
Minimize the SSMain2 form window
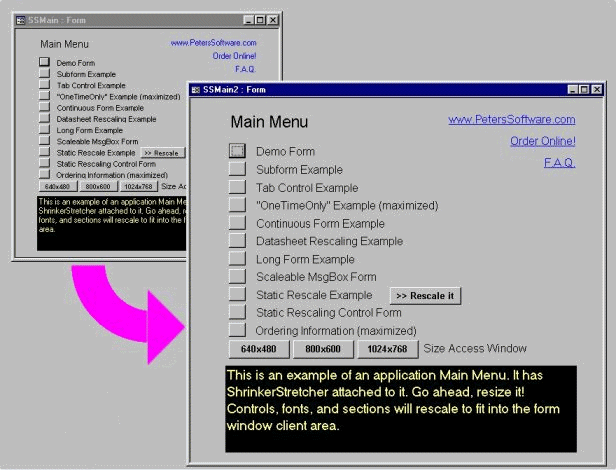(x=573, y=90)
